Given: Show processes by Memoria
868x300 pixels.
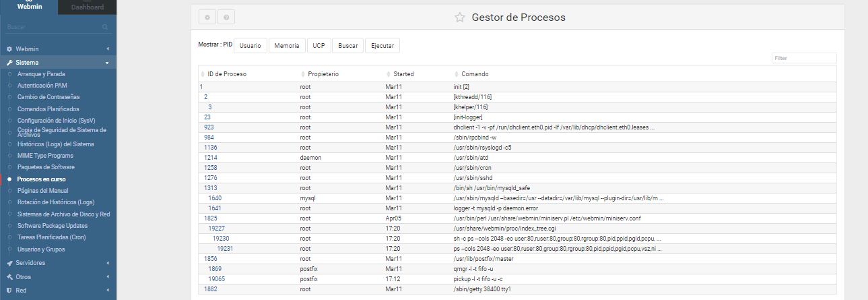Looking at the screenshot, I should [x=287, y=46].
